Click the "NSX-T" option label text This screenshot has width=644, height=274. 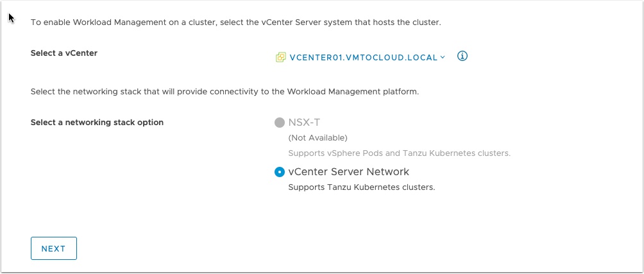coord(304,123)
